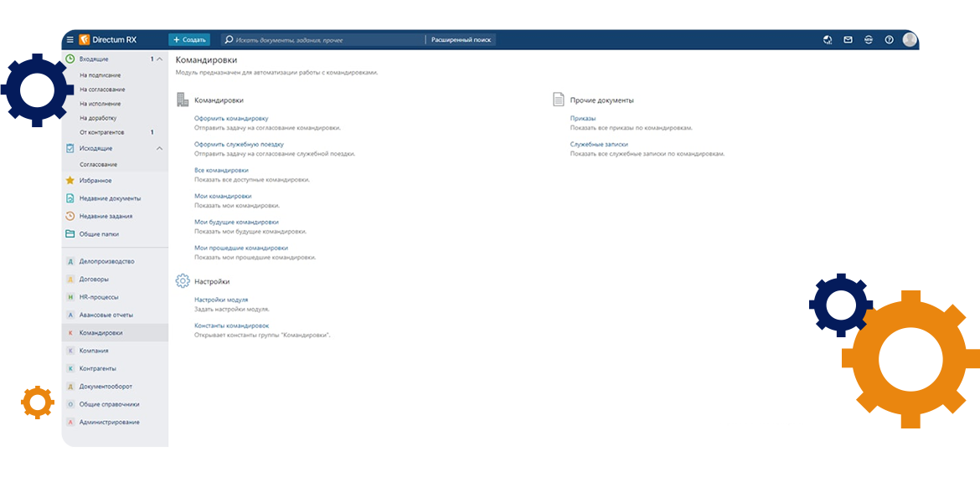Click the Избранное star icon
The height and width of the screenshot is (477, 980).
[70, 180]
